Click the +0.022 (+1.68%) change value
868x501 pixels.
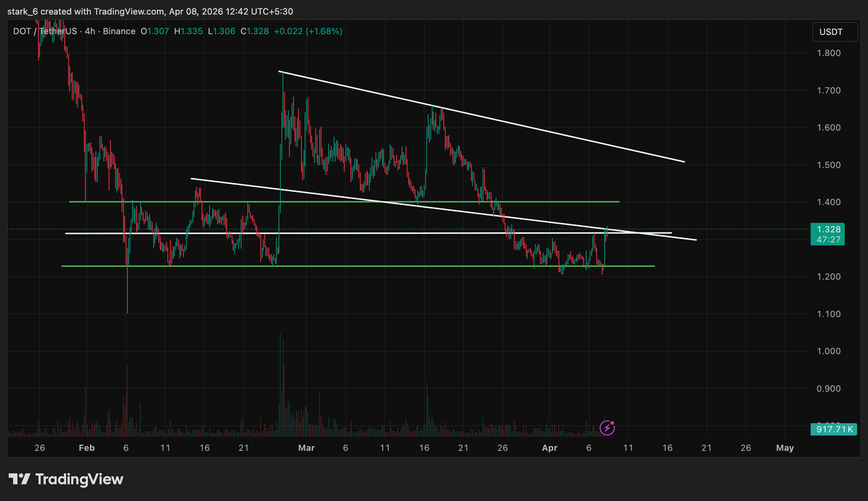pos(309,31)
